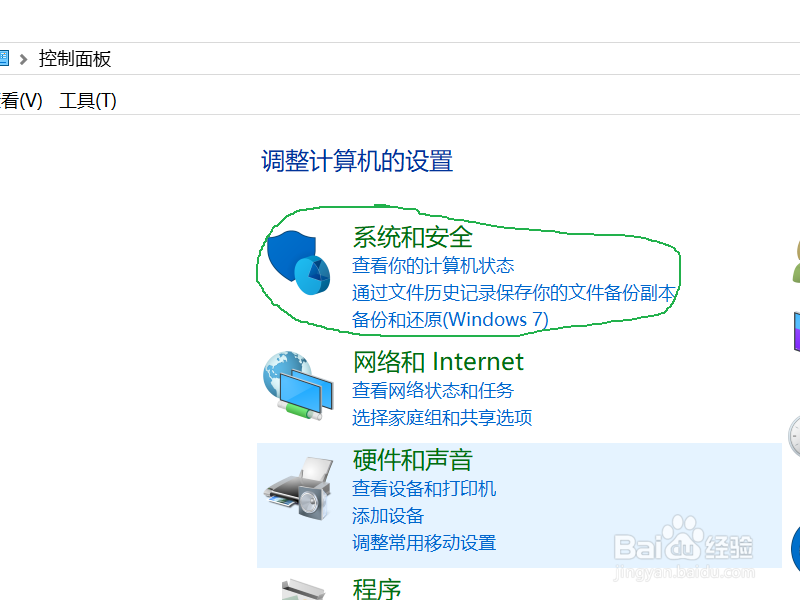Click 查看设备和打印机 link
This screenshot has width=800, height=600.
pos(424,488)
